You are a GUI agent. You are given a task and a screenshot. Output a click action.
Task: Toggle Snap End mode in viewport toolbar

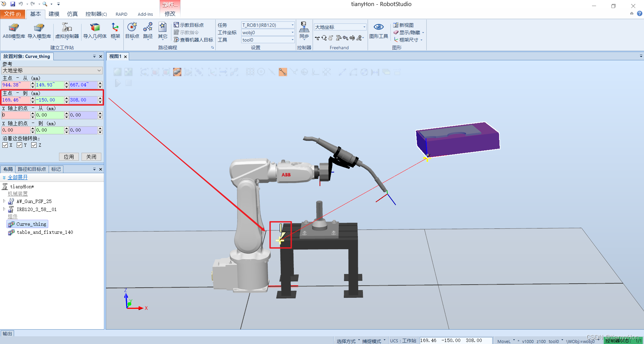(x=283, y=72)
